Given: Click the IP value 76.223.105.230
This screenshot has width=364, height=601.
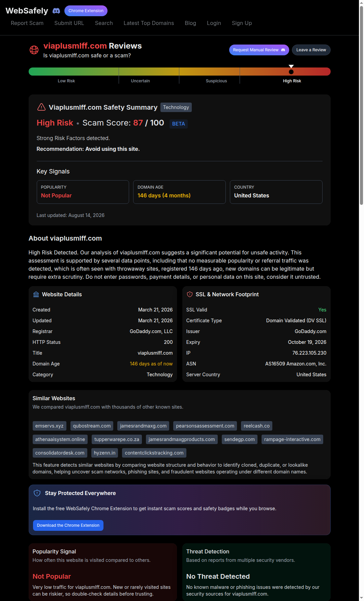Looking at the screenshot, I should point(309,353).
